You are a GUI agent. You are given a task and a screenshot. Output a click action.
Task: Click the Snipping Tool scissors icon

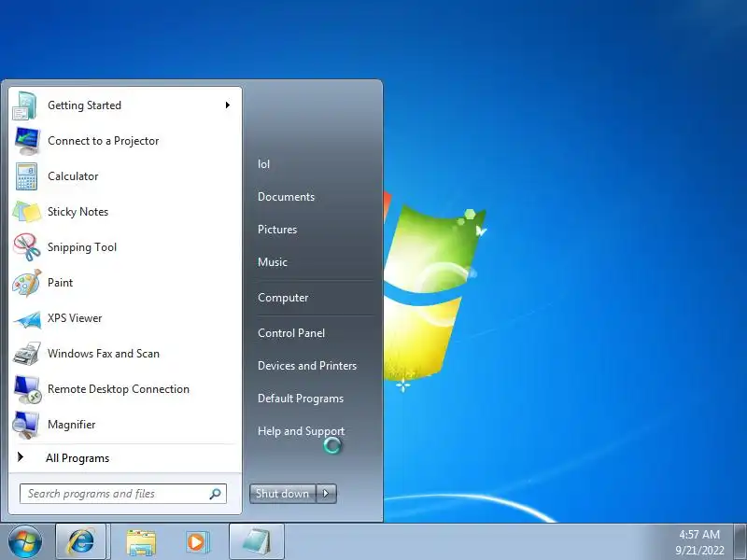pos(27,247)
